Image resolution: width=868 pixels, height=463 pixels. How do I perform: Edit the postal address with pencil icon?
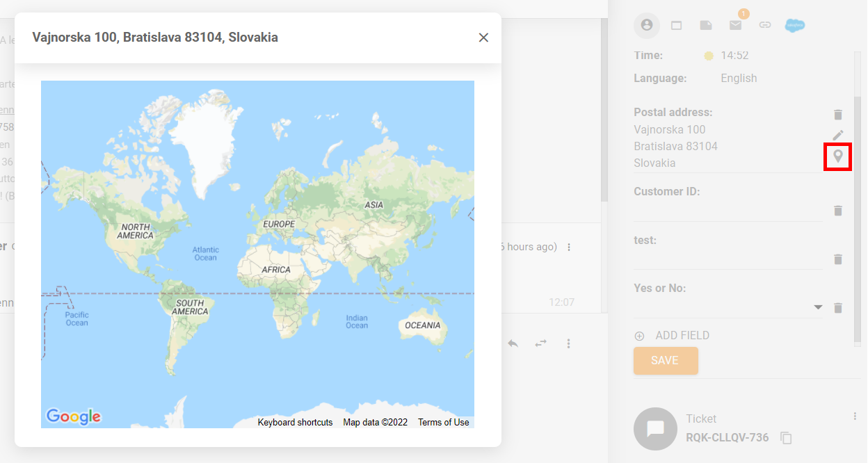tap(838, 135)
